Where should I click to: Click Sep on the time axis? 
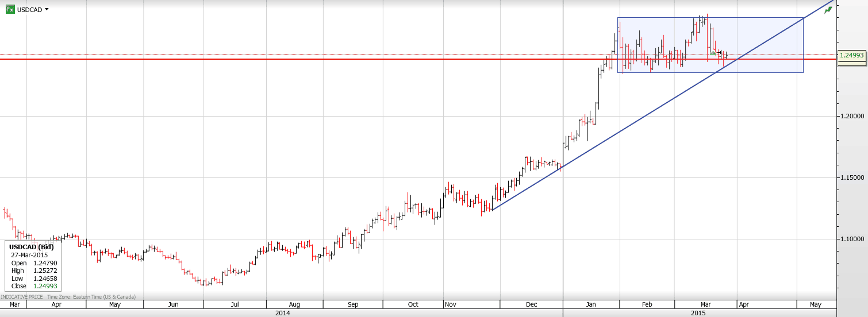pyautogui.click(x=353, y=304)
